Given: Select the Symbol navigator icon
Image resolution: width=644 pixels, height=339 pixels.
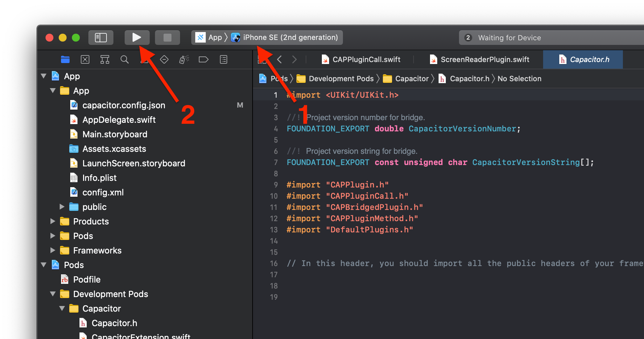Looking at the screenshot, I should pos(105,59).
